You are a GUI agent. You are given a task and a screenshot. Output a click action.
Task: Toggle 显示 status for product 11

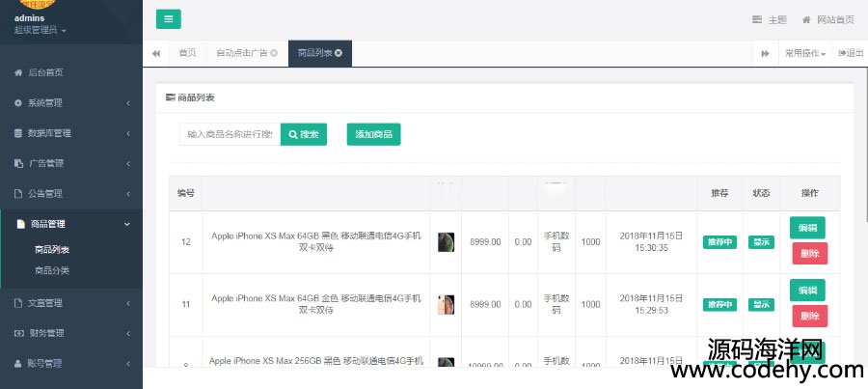(761, 305)
